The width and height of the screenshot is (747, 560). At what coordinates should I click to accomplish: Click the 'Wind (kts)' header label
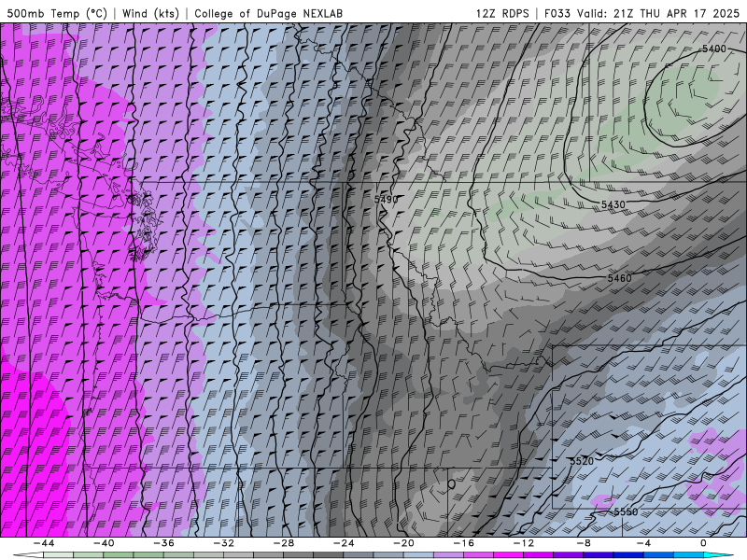[x=150, y=13]
